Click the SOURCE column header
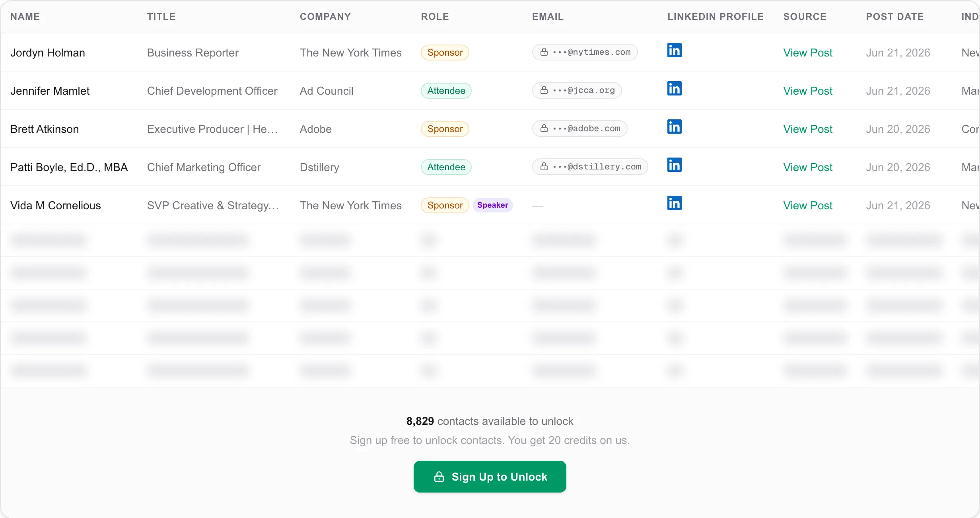 click(x=805, y=17)
